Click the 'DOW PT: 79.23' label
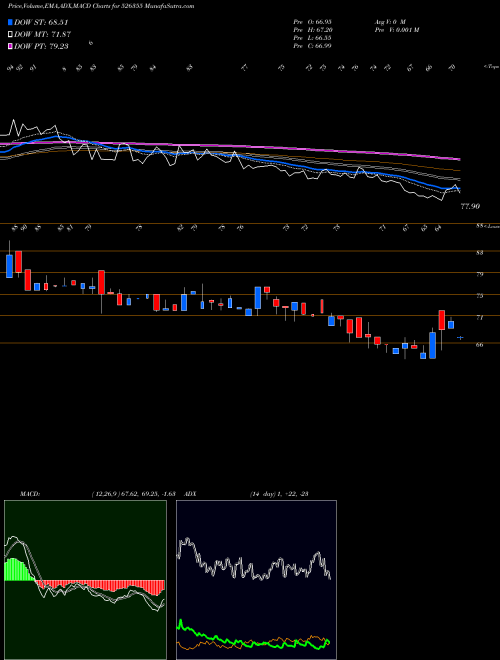 [x=41, y=46]
